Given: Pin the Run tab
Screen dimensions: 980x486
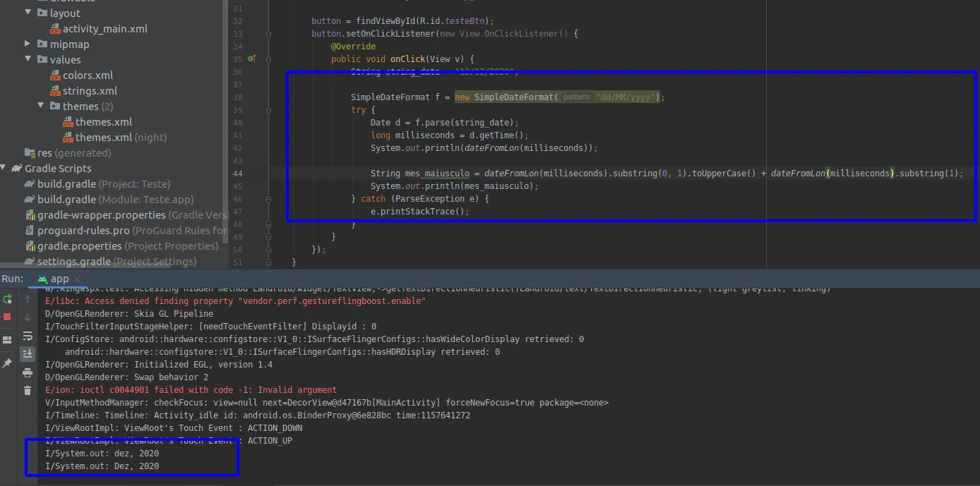Looking at the screenshot, I should tap(7, 363).
